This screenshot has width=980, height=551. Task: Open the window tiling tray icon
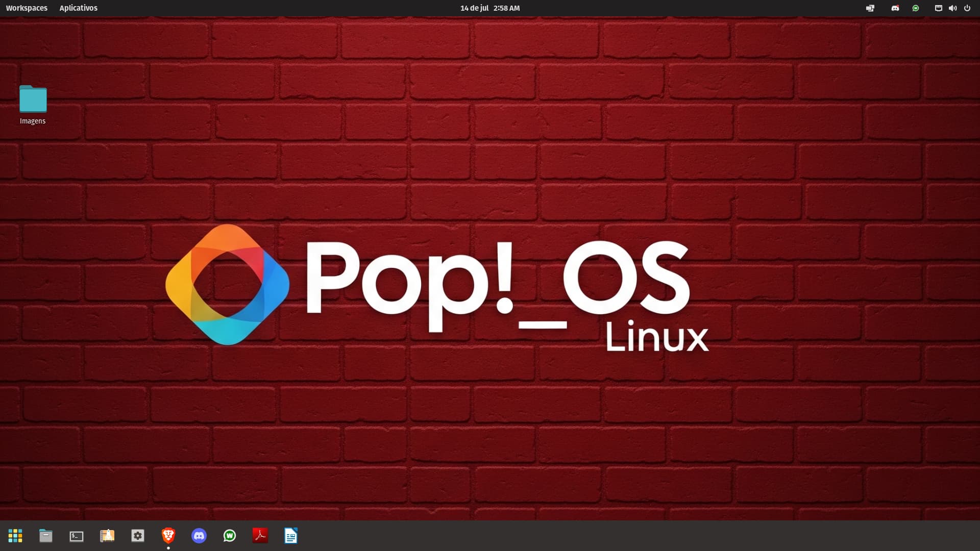pos(870,8)
